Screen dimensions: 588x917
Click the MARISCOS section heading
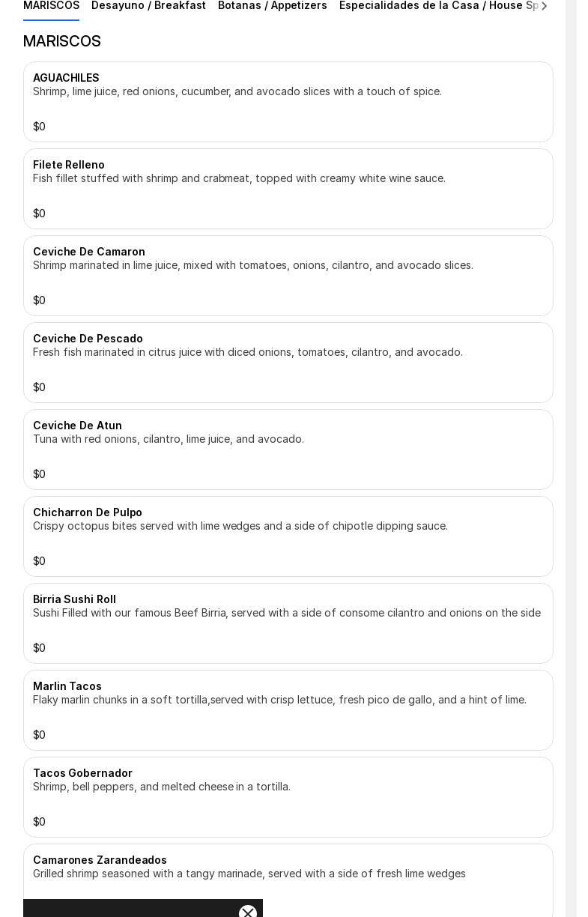[62, 41]
